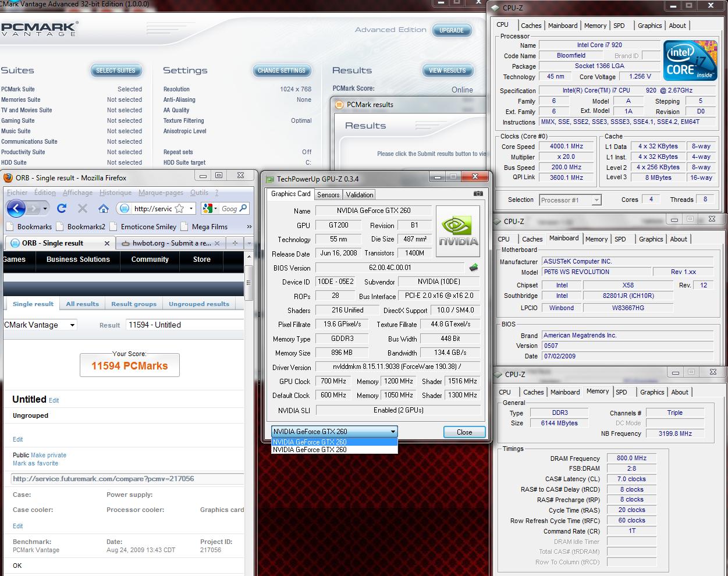728x576 pixels.
Task: Open Fichier menu in Firefox
Action: tap(17, 193)
